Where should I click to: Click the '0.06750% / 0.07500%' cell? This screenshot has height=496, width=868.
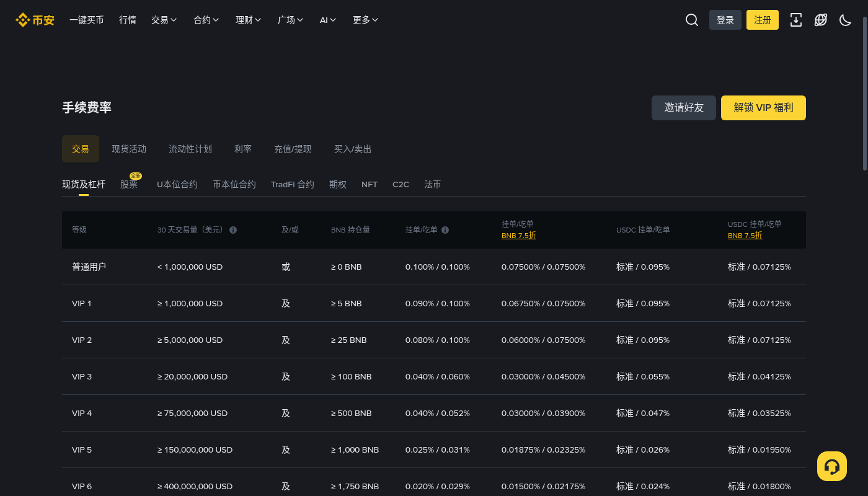543,303
